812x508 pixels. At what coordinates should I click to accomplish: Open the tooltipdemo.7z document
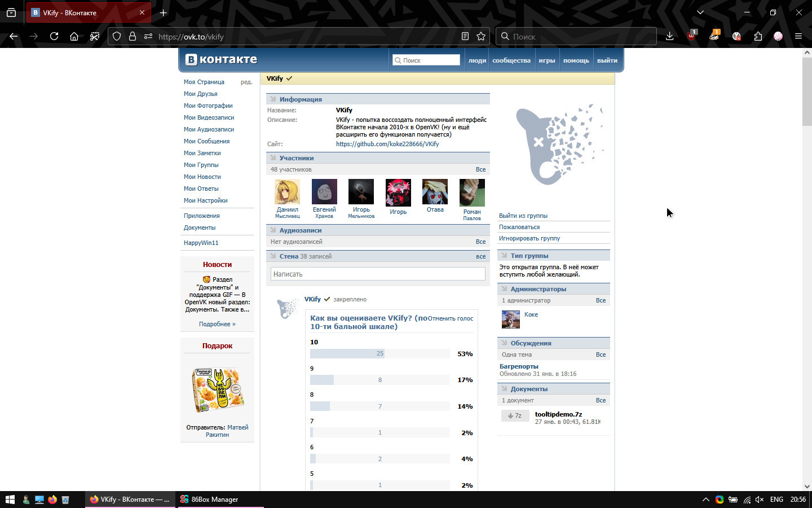click(x=558, y=414)
